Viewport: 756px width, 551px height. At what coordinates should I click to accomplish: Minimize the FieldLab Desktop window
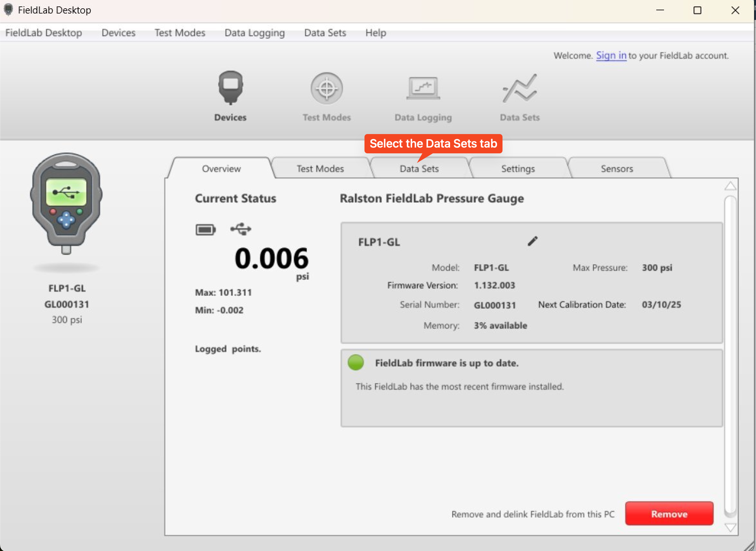point(660,10)
